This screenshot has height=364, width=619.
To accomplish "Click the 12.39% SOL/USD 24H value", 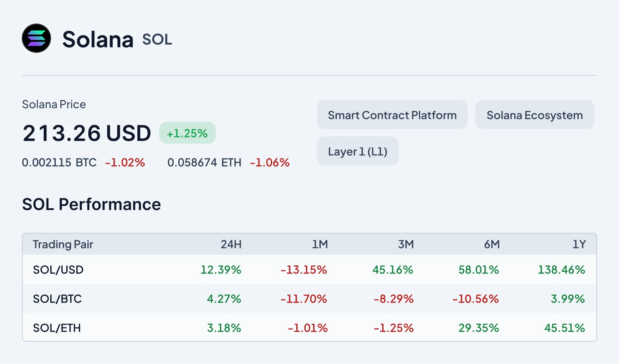I will pyautogui.click(x=221, y=270).
